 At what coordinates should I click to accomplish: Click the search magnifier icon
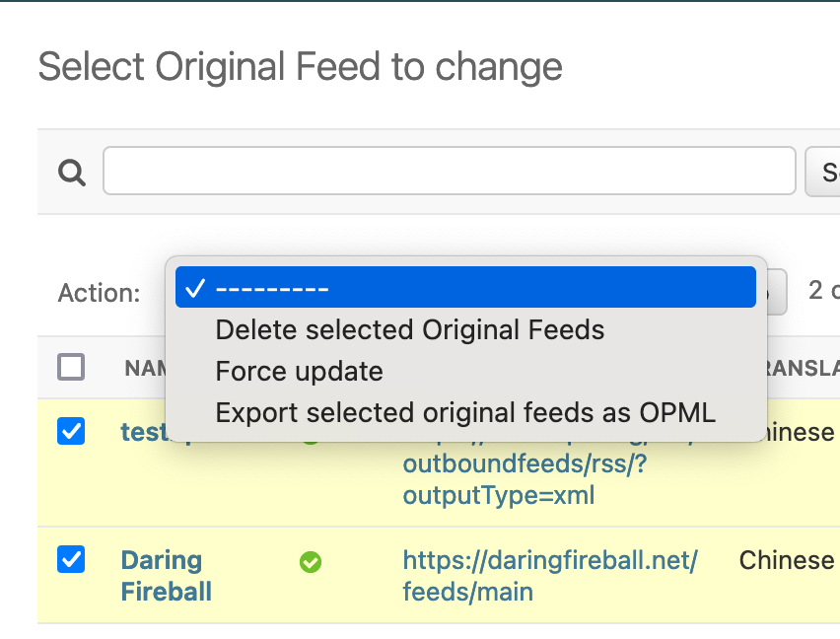(x=71, y=173)
